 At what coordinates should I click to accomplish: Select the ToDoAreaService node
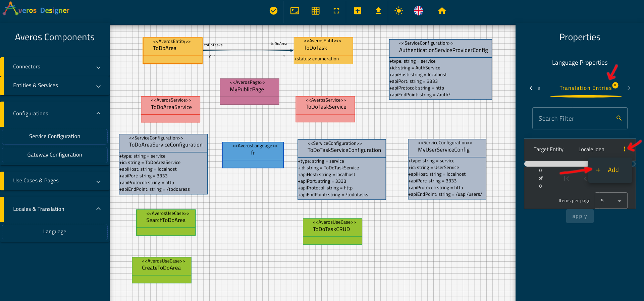click(x=171, y=109)
